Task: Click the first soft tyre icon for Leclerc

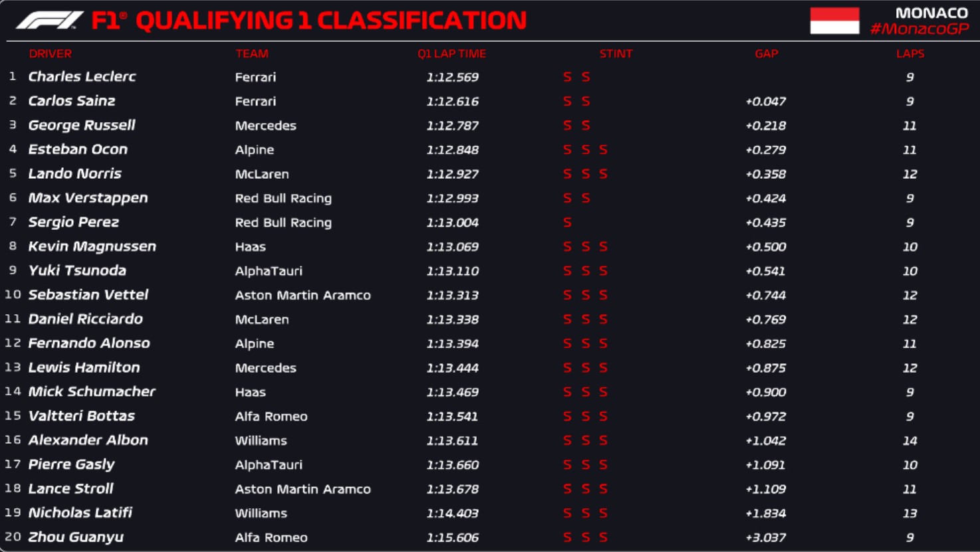Action: pyautogui.click(x=567, y=77)
